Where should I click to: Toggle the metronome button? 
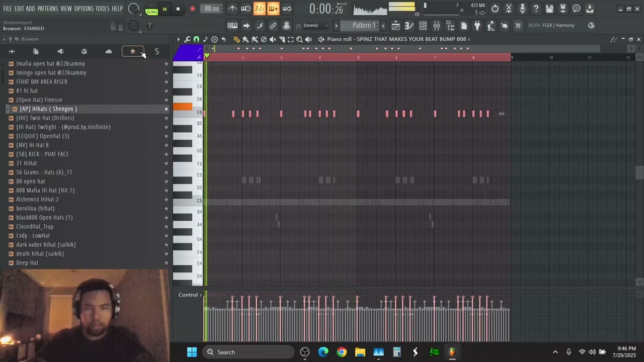pyautogui.click(x=232, y=9)
